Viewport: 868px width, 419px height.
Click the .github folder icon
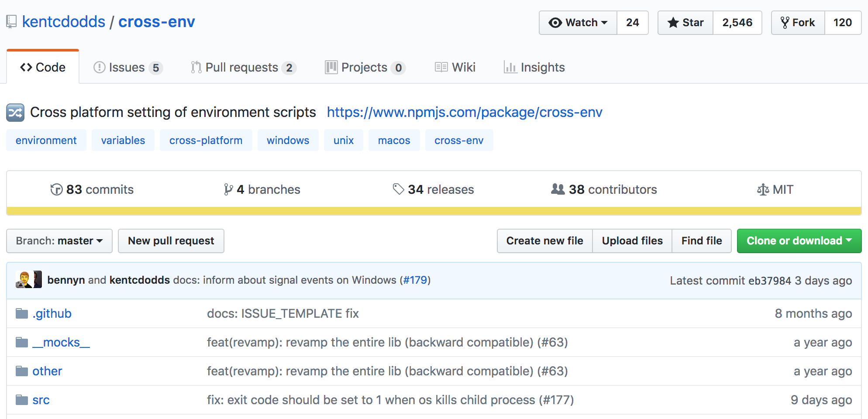tap(22, 313)
